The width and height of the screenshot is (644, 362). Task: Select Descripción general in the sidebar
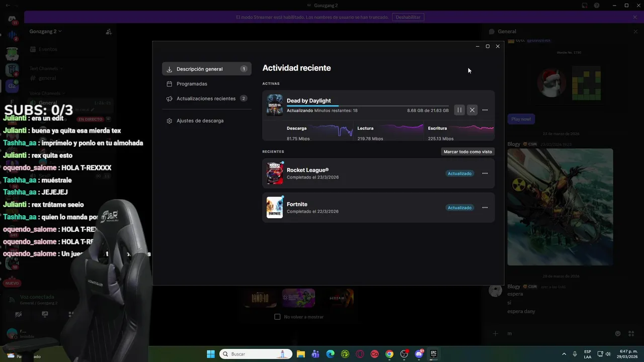(x=206, y=69)
